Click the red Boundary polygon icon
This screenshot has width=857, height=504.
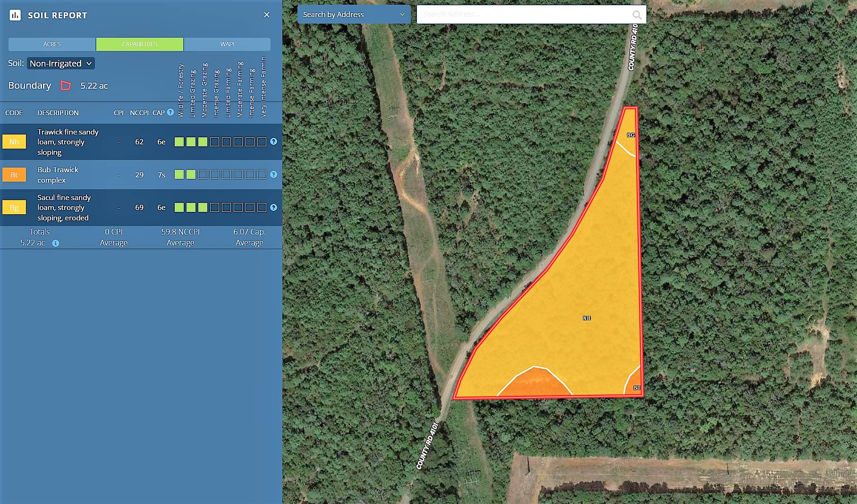point(66,85)
